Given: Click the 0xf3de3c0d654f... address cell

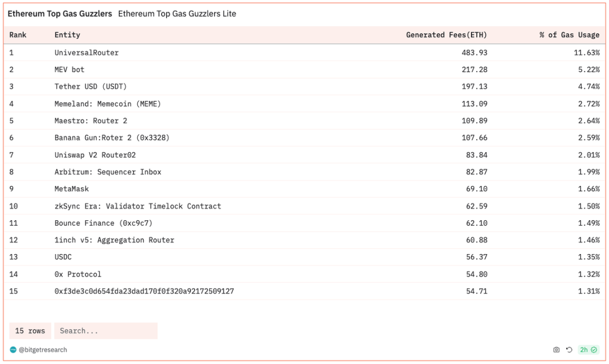Looking at the screenshot, I should [x=144, y=291].
